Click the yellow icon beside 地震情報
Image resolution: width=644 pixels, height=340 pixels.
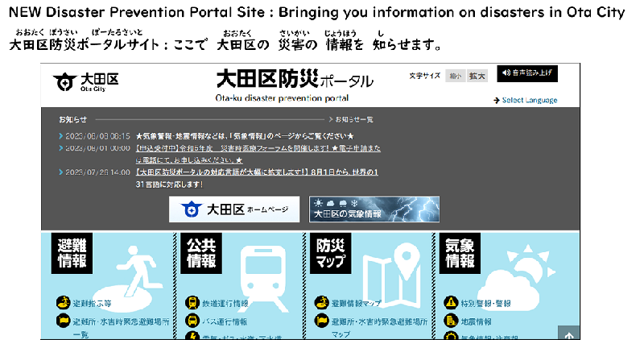pyautogui.click(x=451, y=321)
